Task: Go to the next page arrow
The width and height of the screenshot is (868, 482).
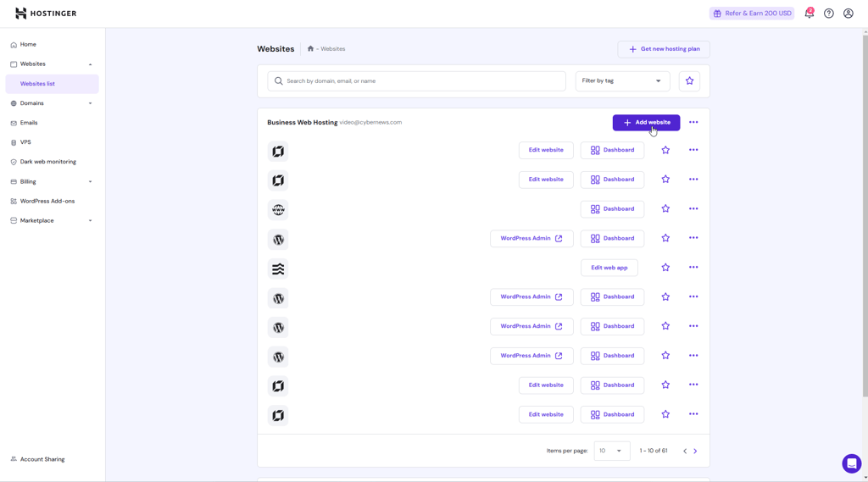Action: [695, 451]
